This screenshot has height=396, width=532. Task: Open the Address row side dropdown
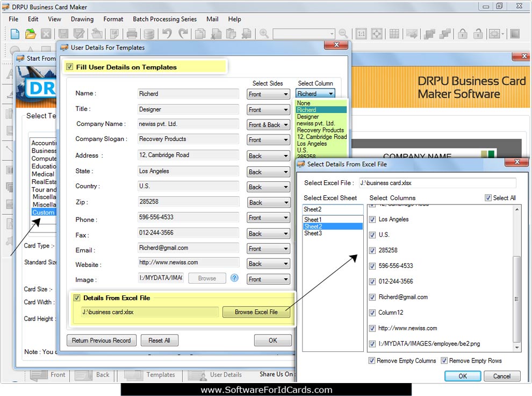[x=268, y=156]
